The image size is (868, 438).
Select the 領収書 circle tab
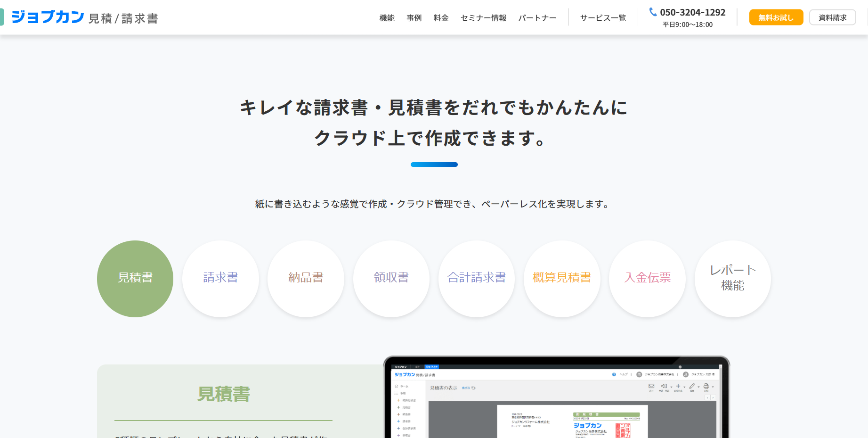pyautogui.click(x=391, y=279)
